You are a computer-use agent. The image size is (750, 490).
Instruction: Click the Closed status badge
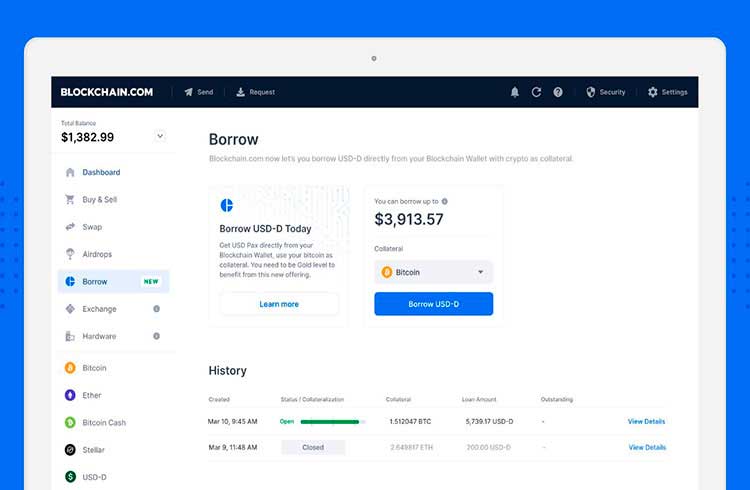[x=313, y=447]
